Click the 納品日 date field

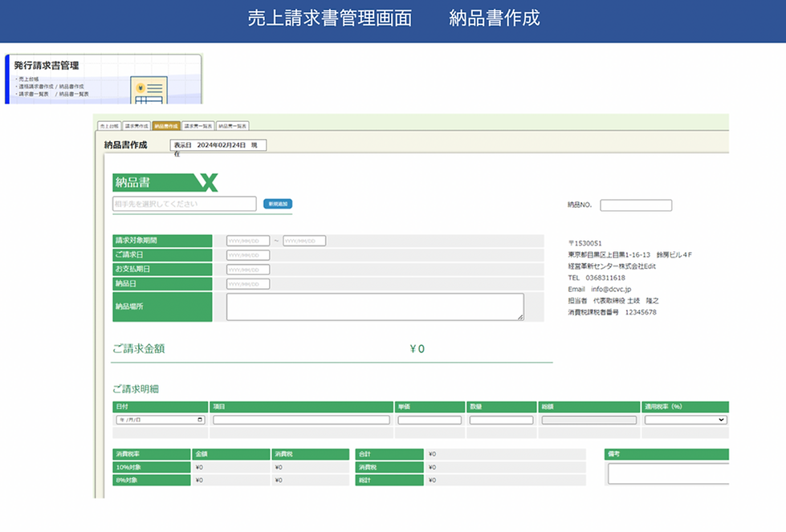(x=248, y=284)
